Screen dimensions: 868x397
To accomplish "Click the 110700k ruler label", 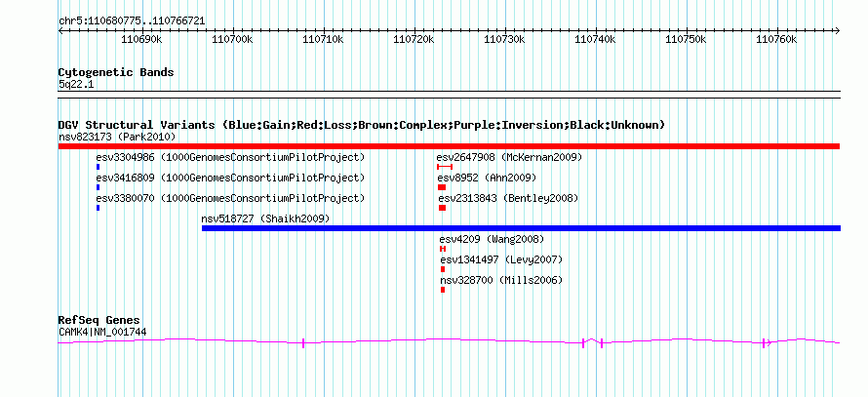I will click(233, 39).
